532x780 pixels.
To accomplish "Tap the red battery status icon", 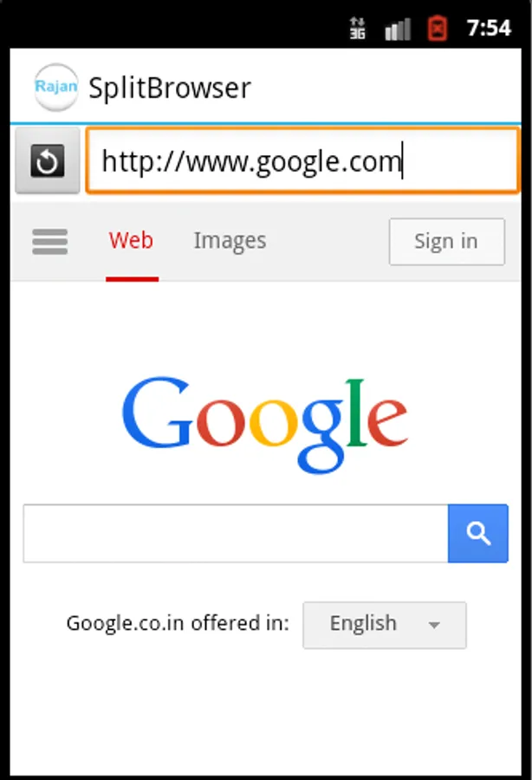I will coord(438,29).
